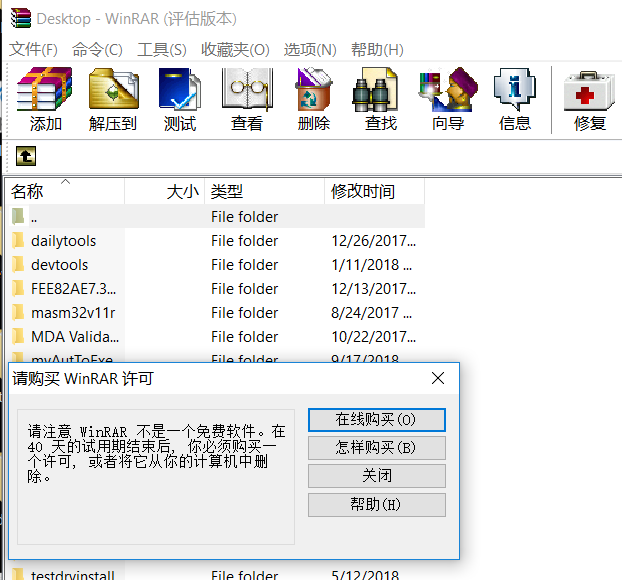Viewport: 622px width, 580px height.
Task: Click date 8/24/2017 ... in masm32v11r row
Action: (371, 313)
